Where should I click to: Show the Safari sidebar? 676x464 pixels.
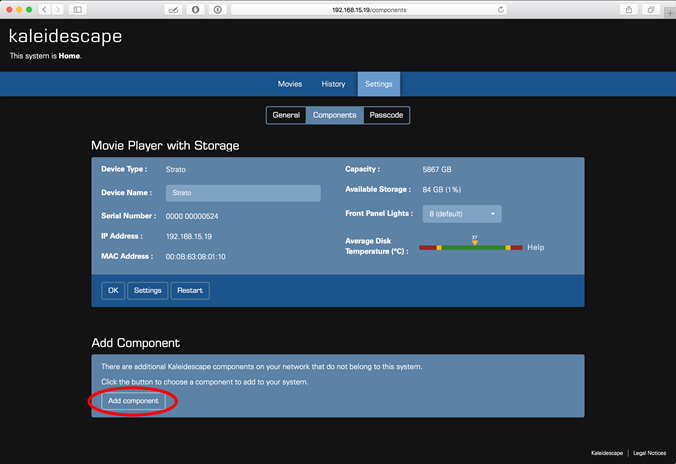coord(78,9)
